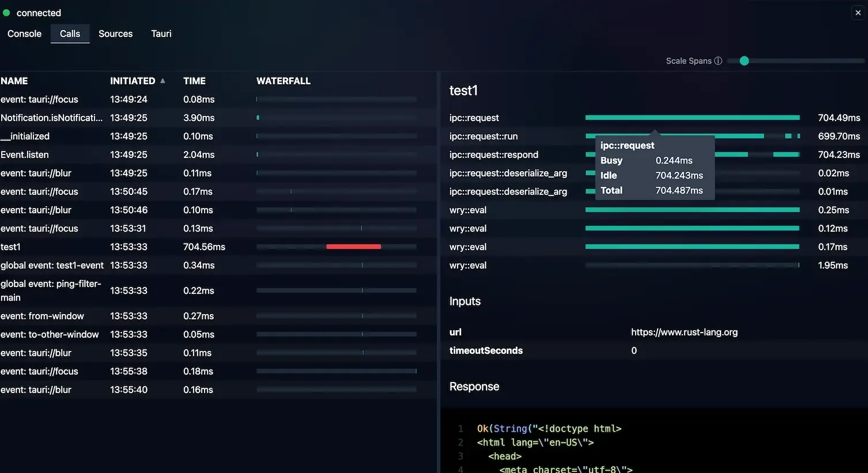Click the INITIATED sort arrow
The width and height of the screenshot is (868, 473).
163,81
